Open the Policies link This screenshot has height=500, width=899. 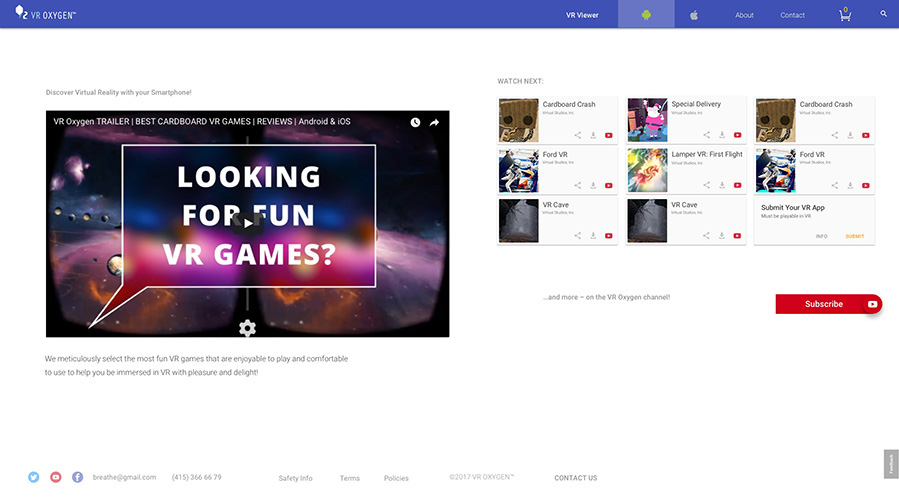(x=396, y=478)
